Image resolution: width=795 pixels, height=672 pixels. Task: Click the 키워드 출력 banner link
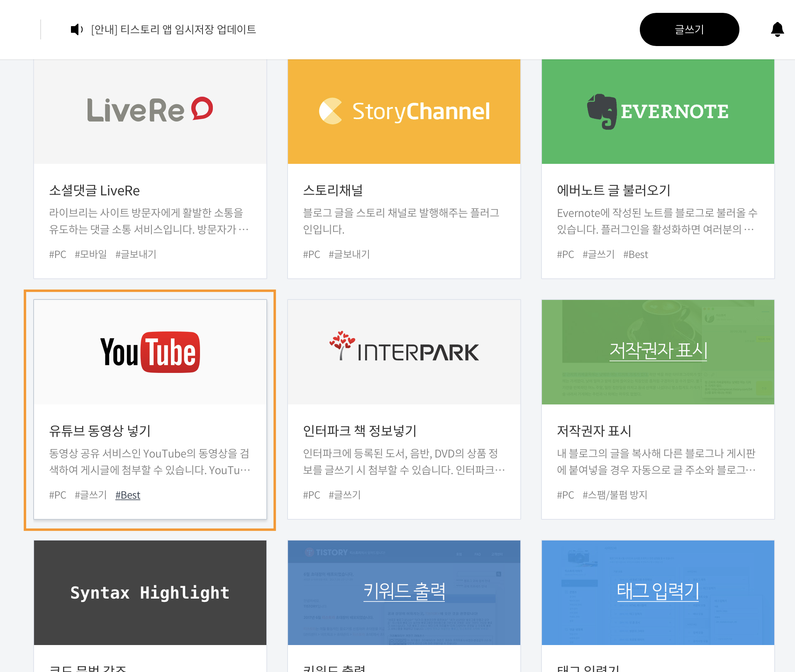(404, 591)
